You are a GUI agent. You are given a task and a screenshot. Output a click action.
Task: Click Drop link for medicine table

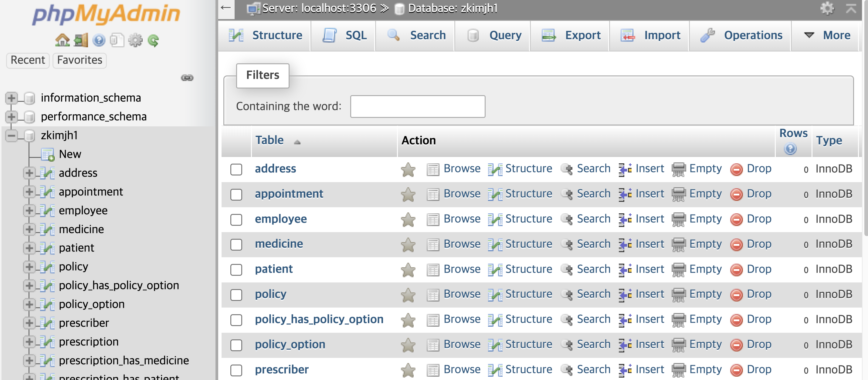pos(758,244)
